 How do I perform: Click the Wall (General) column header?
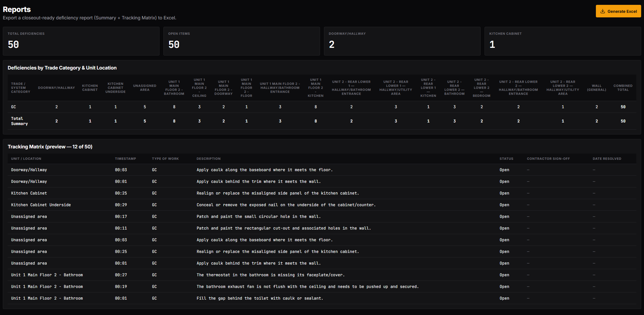596,88
